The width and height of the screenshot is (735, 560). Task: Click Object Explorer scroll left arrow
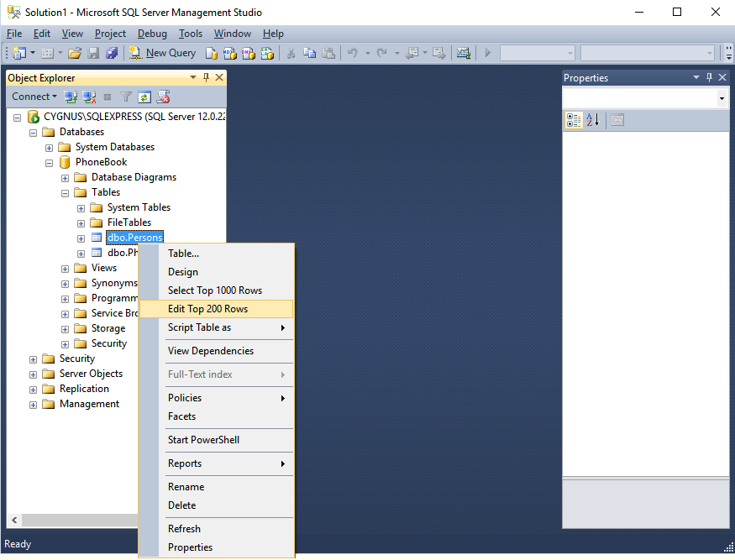14,521
